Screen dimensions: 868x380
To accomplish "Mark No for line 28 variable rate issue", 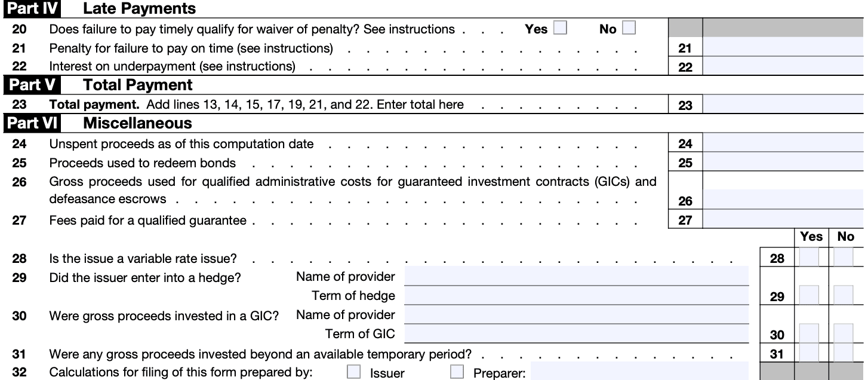I will coord(844,258).
